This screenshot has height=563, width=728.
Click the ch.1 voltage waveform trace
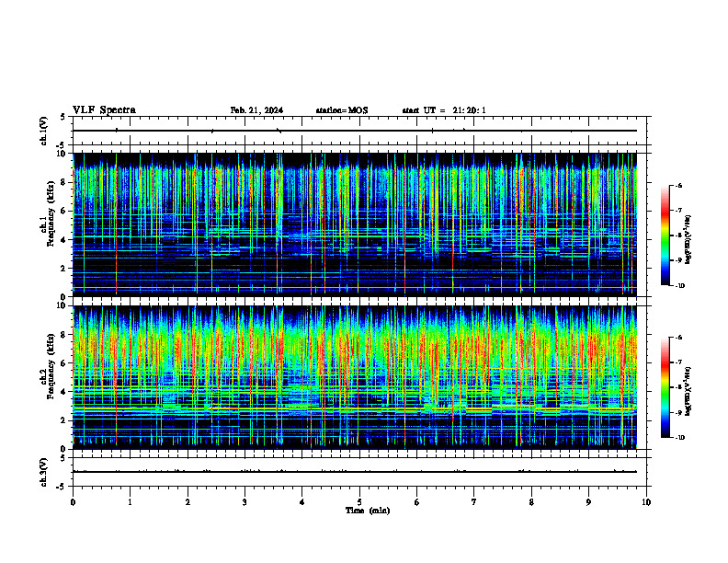pos(355,131)
